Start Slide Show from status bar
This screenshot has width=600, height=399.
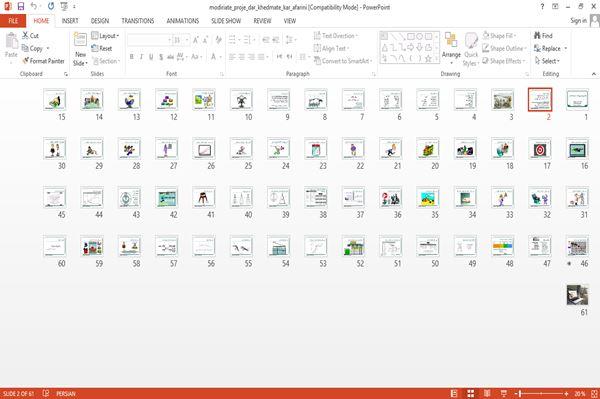[x=504, y=393]
